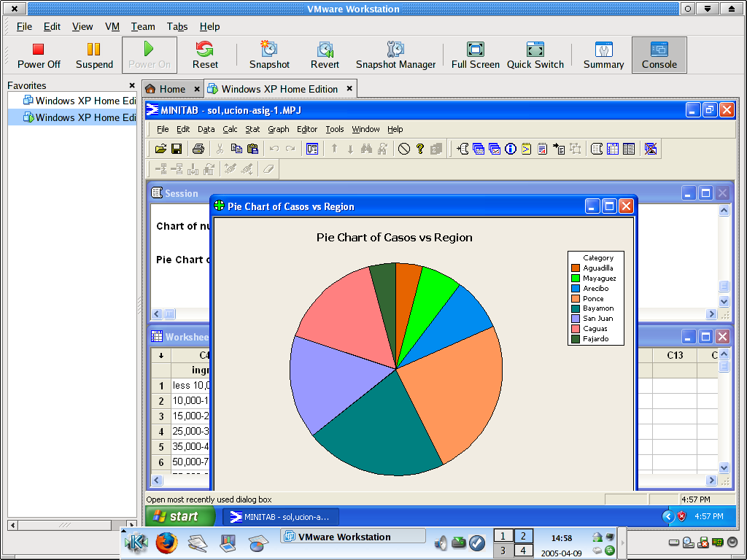Click status text "Open most recently used dialog box"
Image resolution: width=747 pixels, height=560 pixels.
[209, 499]
